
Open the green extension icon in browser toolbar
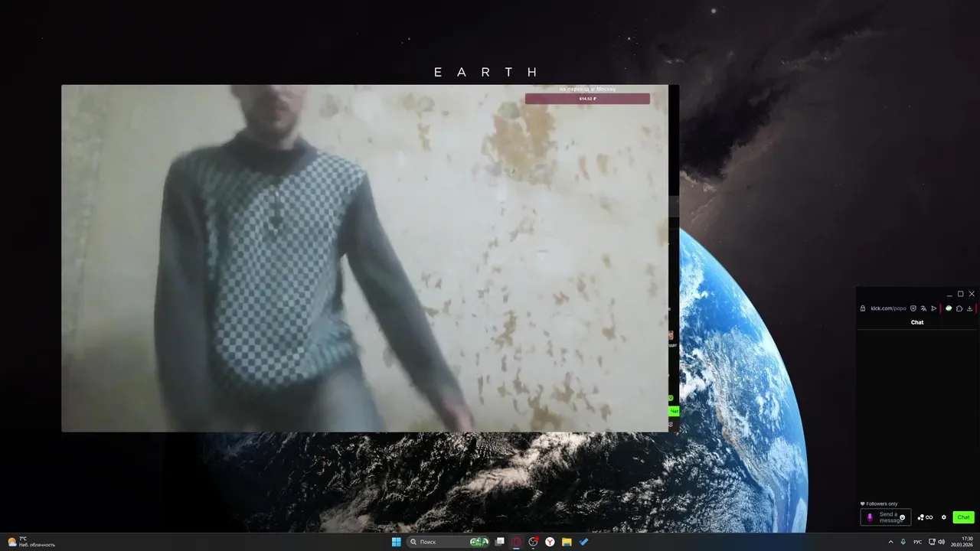click(949, 308)
